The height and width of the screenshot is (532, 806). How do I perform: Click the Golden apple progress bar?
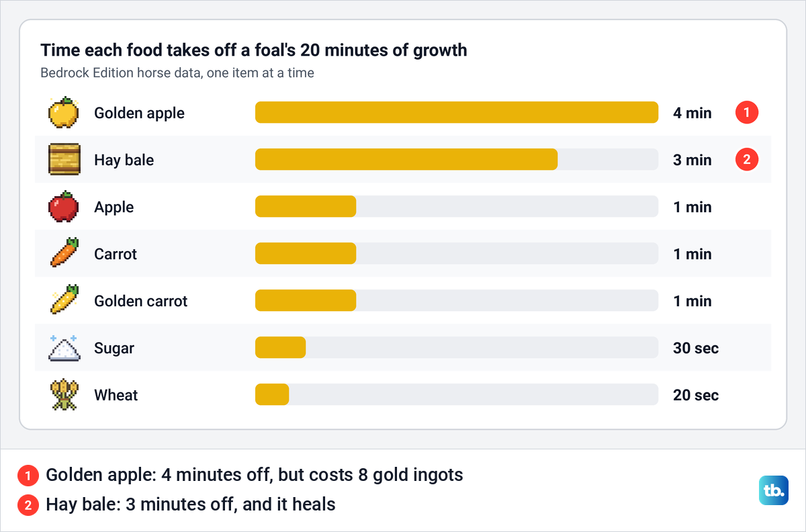coord(457,113)
